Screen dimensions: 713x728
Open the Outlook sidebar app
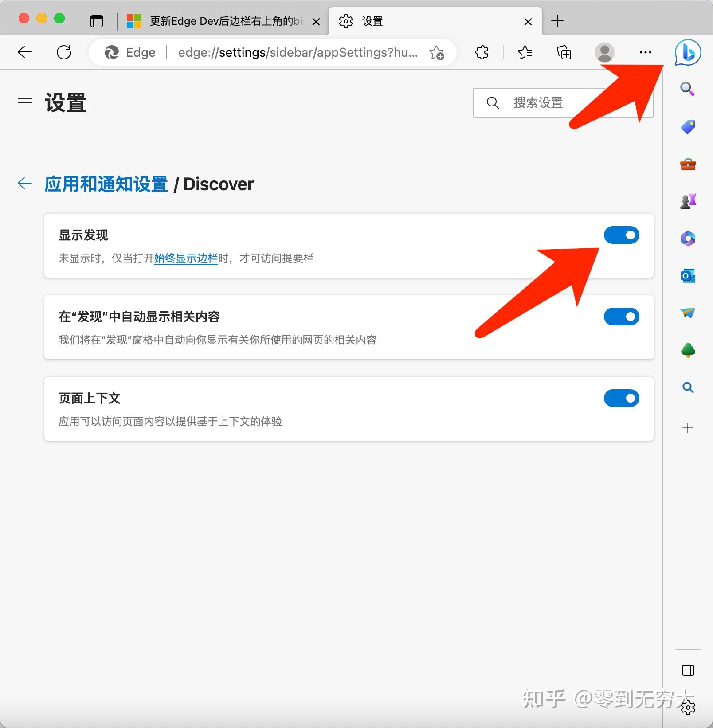pyautogui.click(x=687, y=276)
